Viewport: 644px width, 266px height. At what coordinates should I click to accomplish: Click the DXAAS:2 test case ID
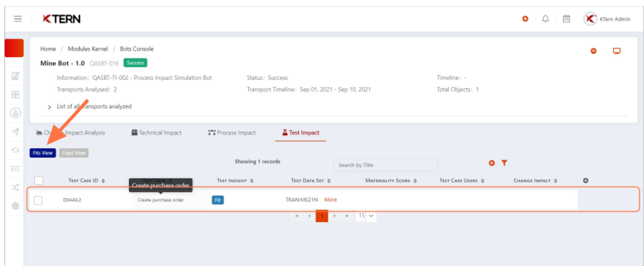[72, 200]
